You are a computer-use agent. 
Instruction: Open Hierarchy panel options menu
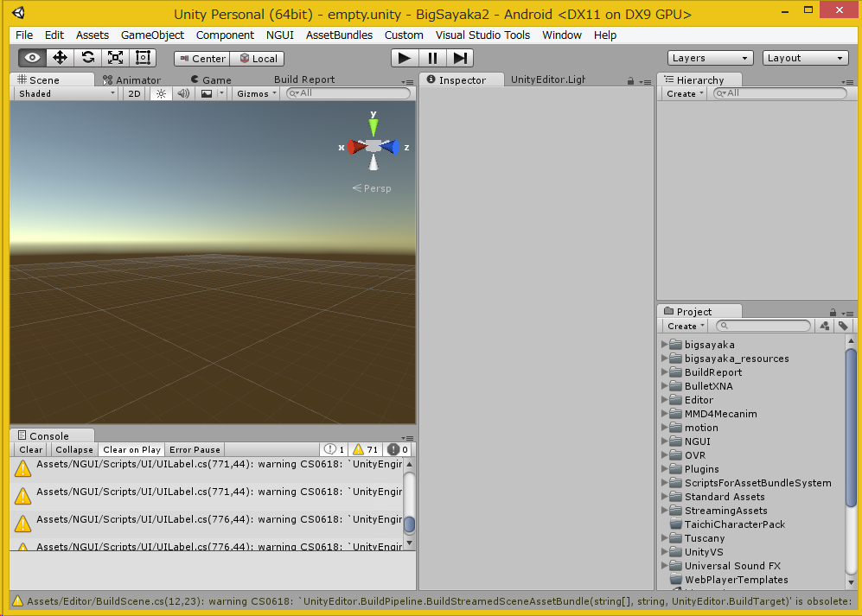[847, 82]
